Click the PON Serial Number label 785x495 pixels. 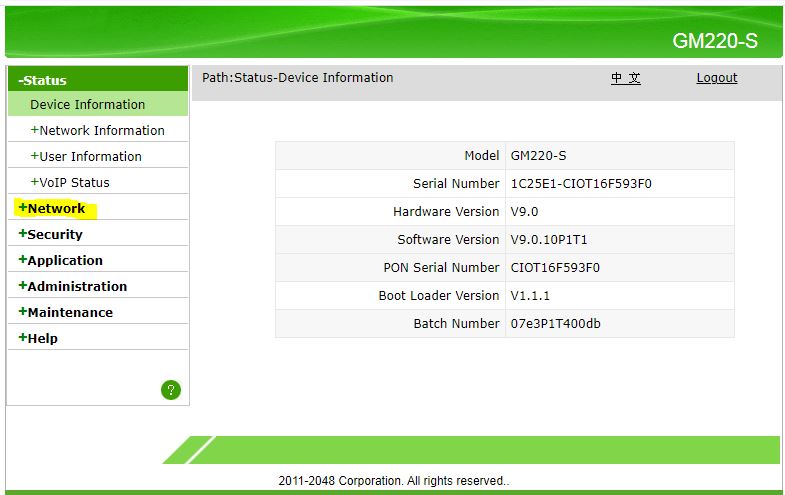pyautogui.click(x=441, y=268)
